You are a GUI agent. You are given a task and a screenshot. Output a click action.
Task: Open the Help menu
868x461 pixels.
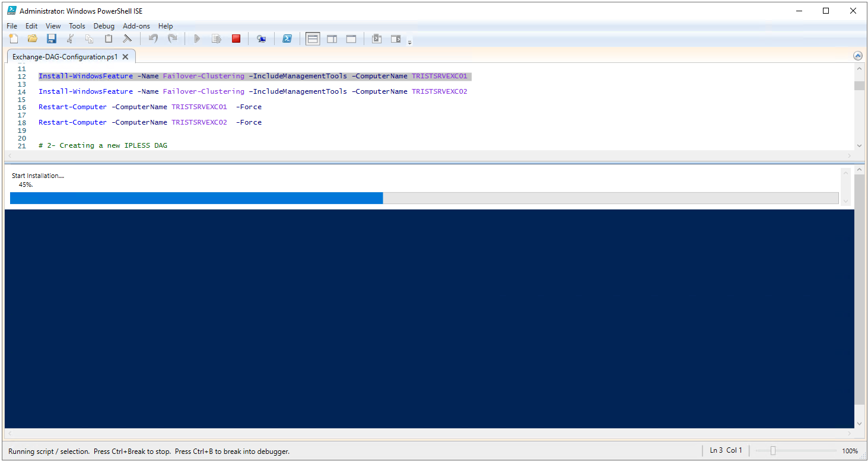[x=166, y=26]
